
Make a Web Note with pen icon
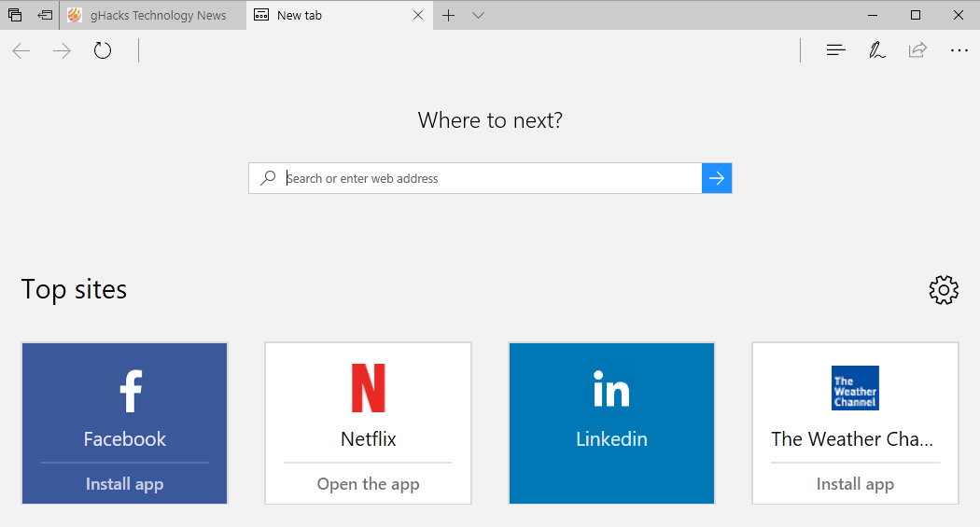tap(877, 50)
